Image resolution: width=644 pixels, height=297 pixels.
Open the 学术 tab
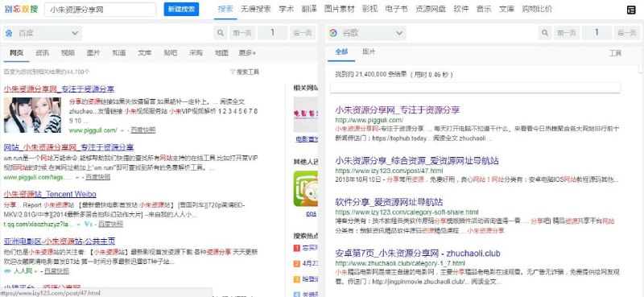tap(287, 9)
